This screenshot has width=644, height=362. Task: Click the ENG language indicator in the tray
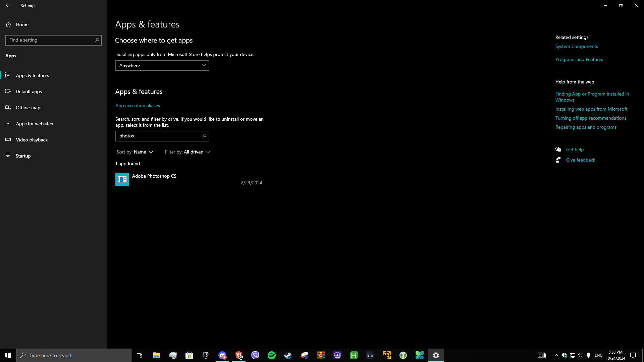click(598, 355)
